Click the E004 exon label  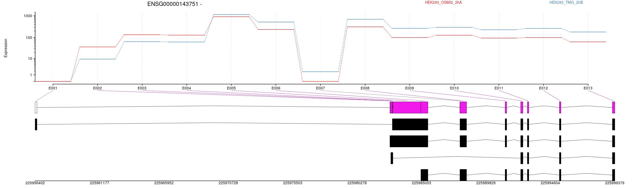pos(186,88)
